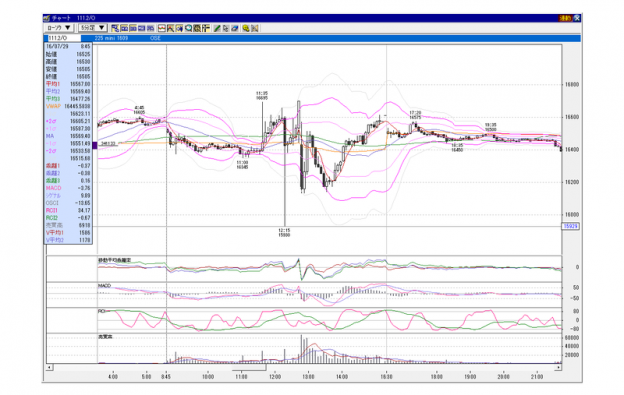This screenshot has height=395, width=624.
Task: Click the 12:15 low price annotation
Action: (x=284, y=232)
